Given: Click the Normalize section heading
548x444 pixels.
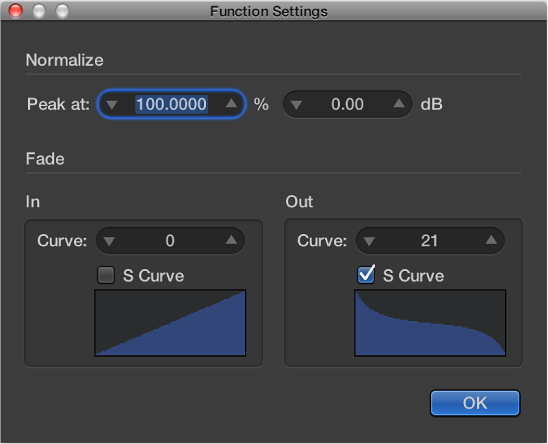Looking at the screenshot, I should pos(65,60).
